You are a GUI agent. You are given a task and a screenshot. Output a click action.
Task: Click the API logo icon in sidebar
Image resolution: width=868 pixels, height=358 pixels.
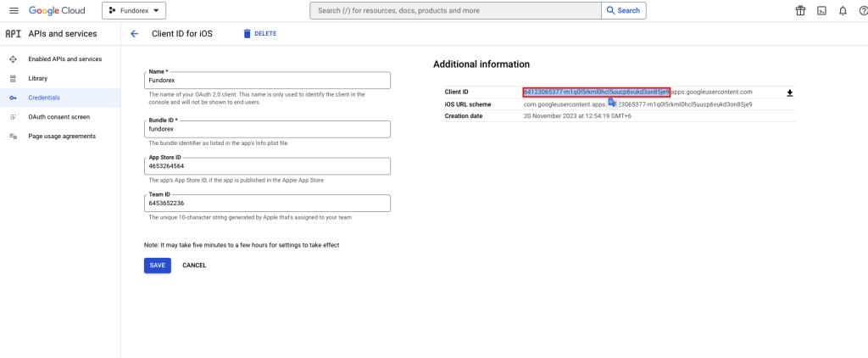(13, 34)
